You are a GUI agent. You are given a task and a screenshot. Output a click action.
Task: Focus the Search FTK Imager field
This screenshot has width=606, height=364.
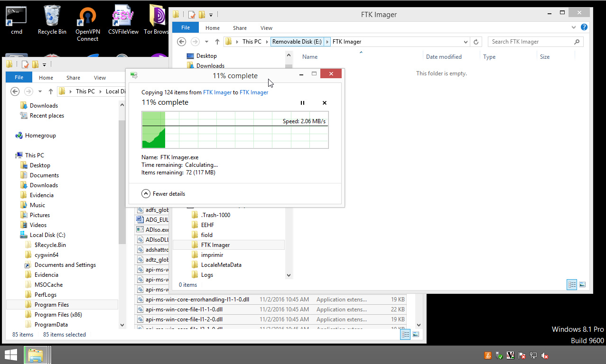tap(531, 42)
